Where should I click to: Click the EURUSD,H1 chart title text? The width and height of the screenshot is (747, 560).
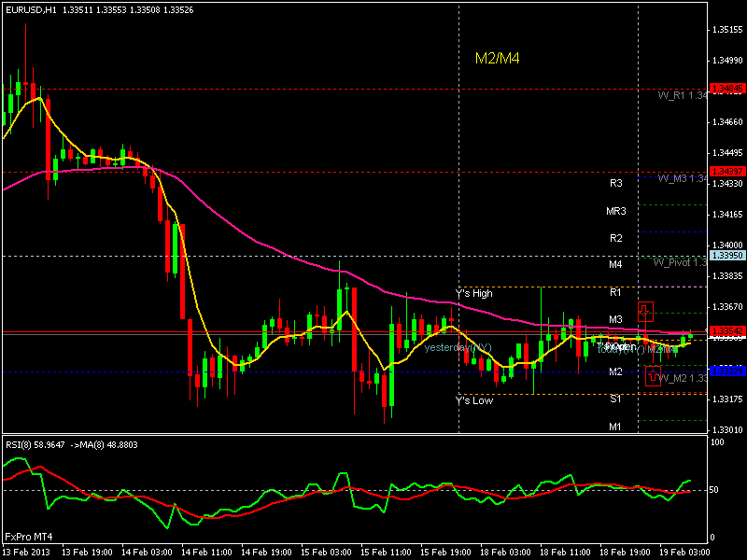(x=31, y=9)
